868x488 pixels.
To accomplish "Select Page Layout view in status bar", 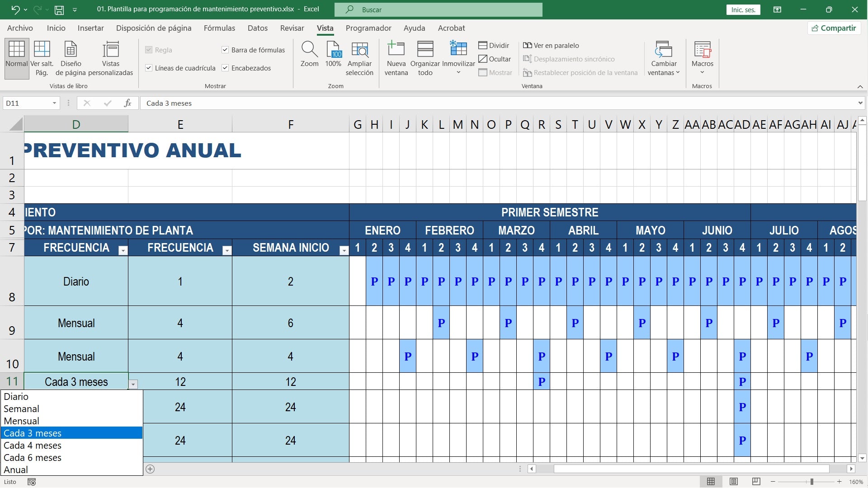I will tap(734, 482).
